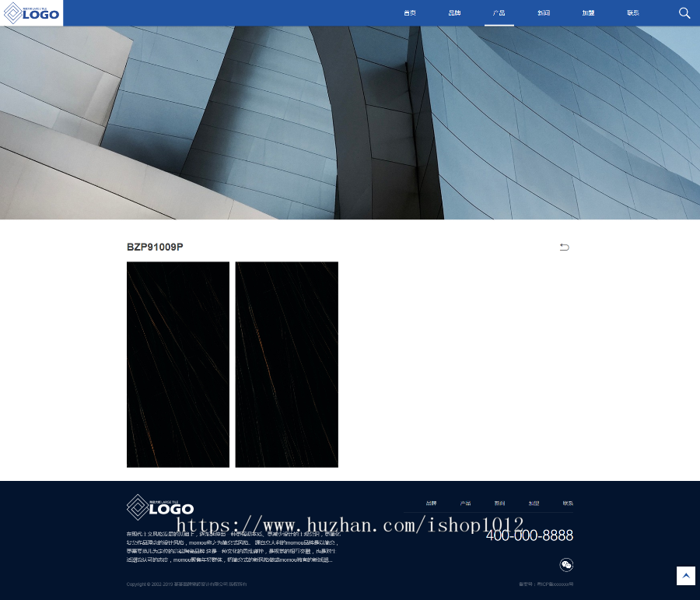The width and height of the screenshot is (700, 600).
Task: Click the header LOGO image
Action: pos(31,13)
